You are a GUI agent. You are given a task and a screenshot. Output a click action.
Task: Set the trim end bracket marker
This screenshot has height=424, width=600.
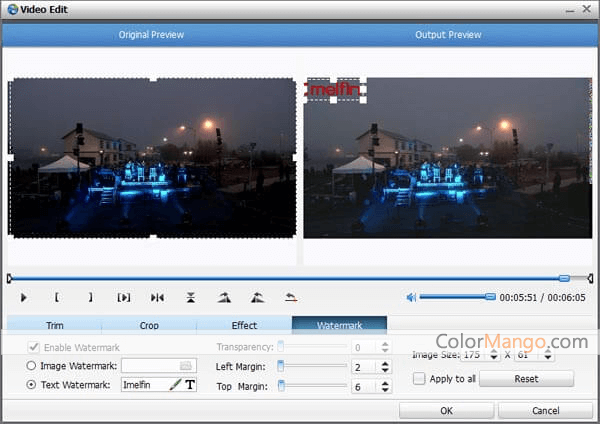(x=90, y=297)
